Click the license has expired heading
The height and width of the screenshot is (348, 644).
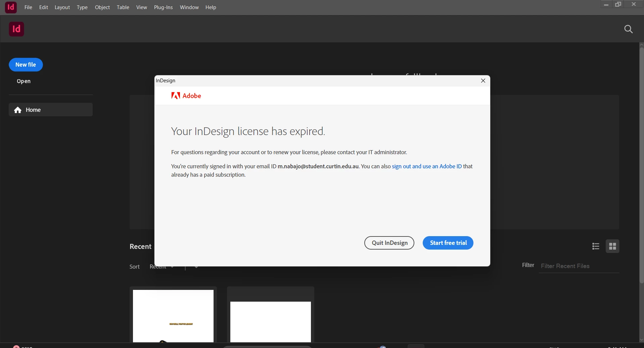248,131
